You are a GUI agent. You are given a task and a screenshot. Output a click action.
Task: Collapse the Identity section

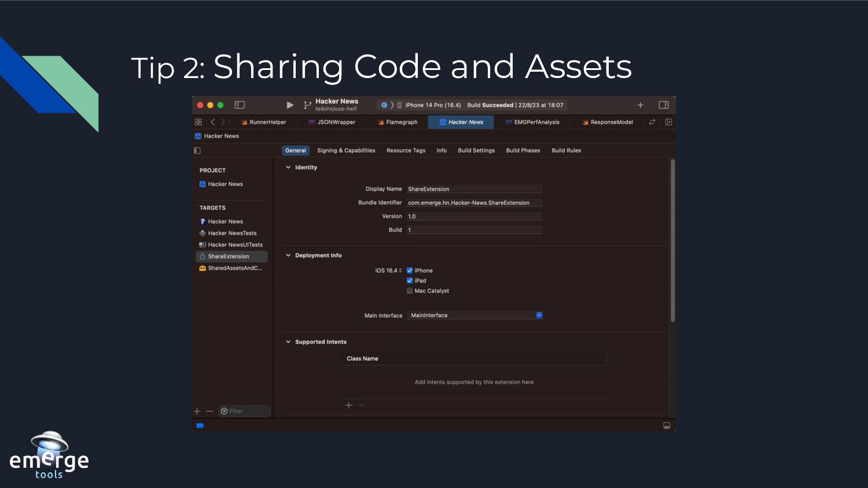288,168
